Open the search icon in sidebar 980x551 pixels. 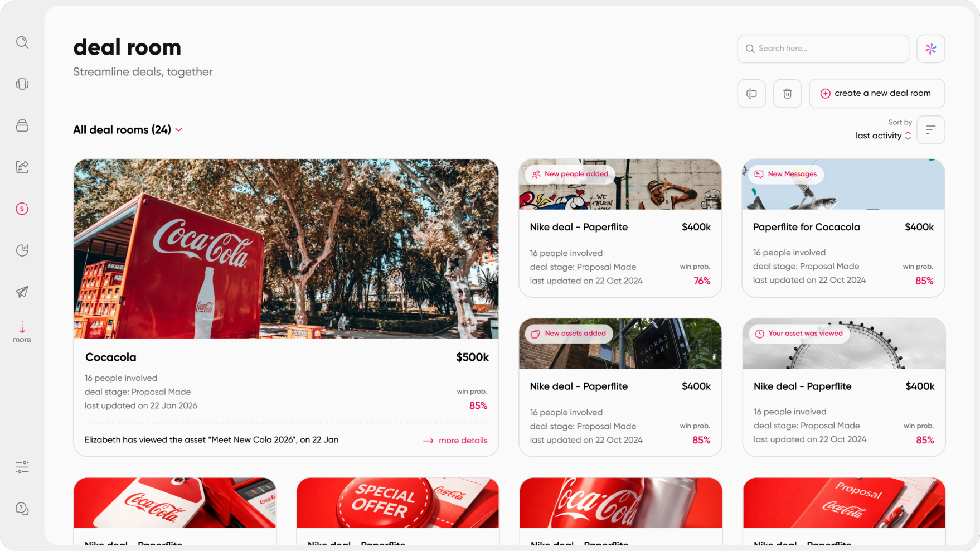point(22,42)
